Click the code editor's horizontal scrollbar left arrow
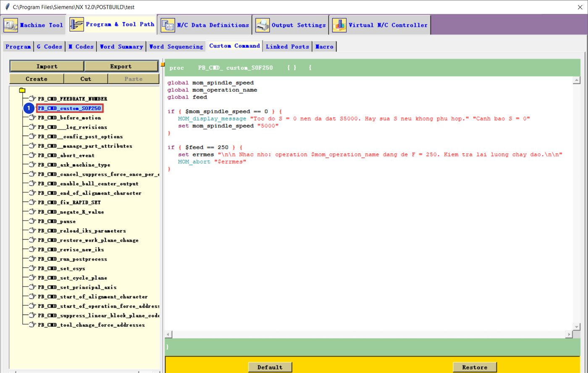The width and height of the screenshot is (588, 373). pos(168,334)
